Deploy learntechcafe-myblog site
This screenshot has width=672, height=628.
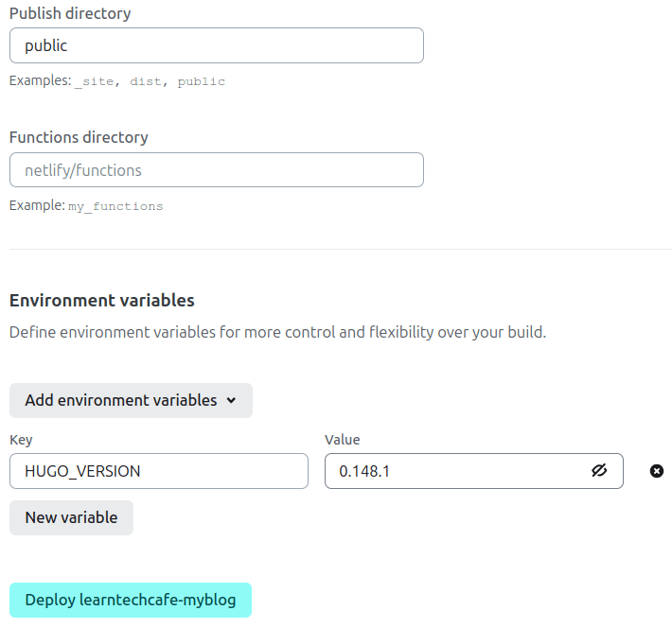pos(131,600)
